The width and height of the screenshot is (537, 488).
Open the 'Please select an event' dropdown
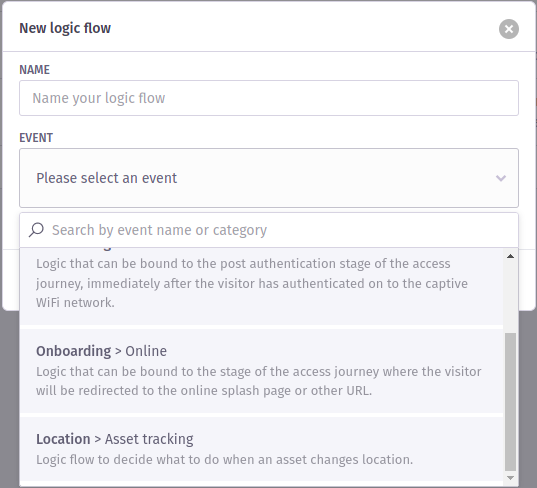point(269,178)
